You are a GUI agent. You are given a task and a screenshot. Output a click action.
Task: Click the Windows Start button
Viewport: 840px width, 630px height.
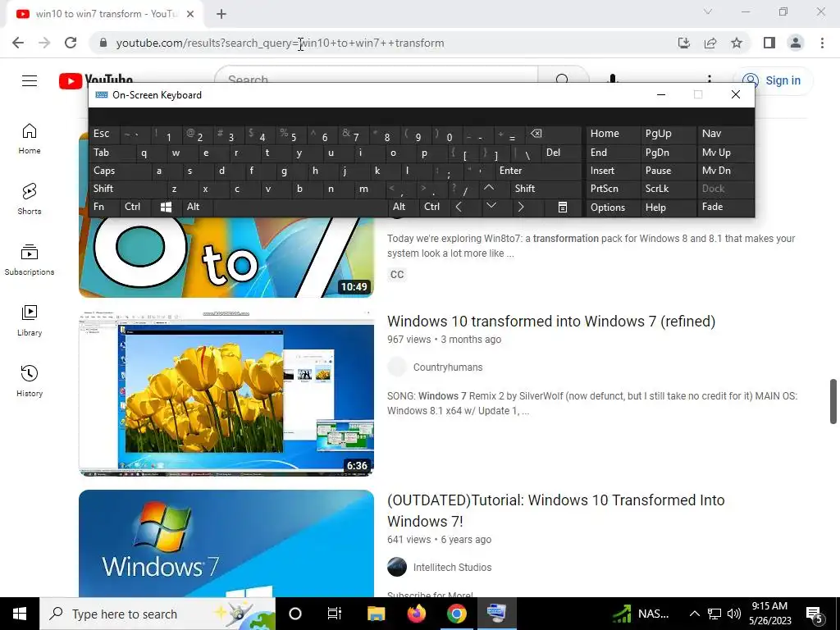point(20,614)
